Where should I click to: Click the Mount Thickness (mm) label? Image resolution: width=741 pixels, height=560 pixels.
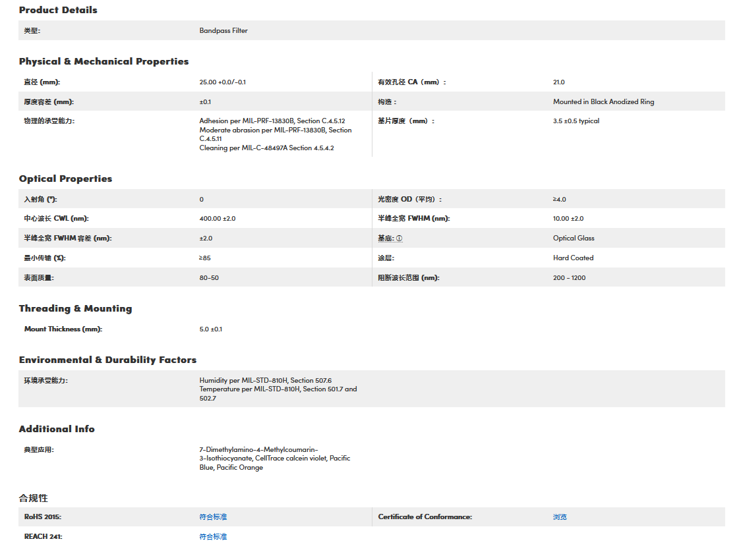[x=63, y=329]
